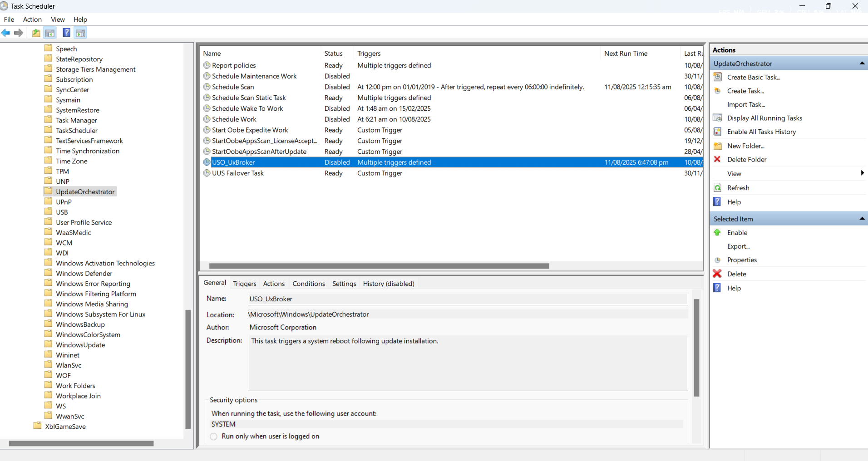Click Import Task in the Actions pane

pos(745,104)
